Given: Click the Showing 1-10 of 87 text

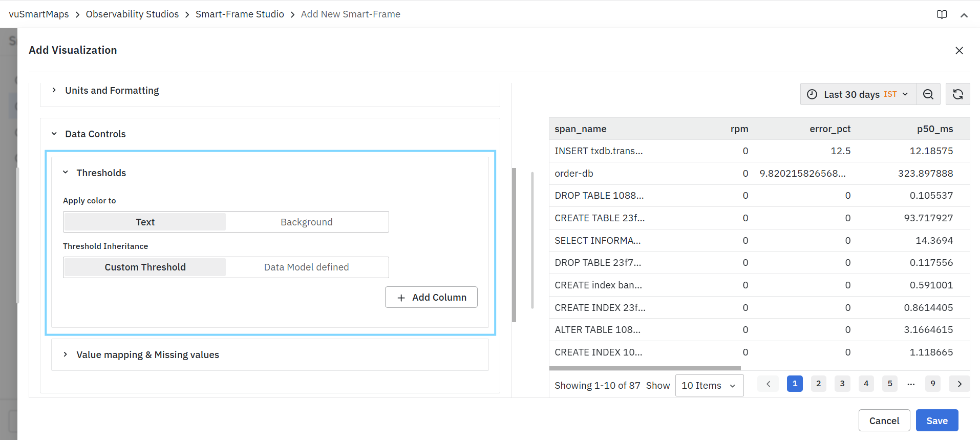Looking at the screenshot, I should [x=598, y=385].
